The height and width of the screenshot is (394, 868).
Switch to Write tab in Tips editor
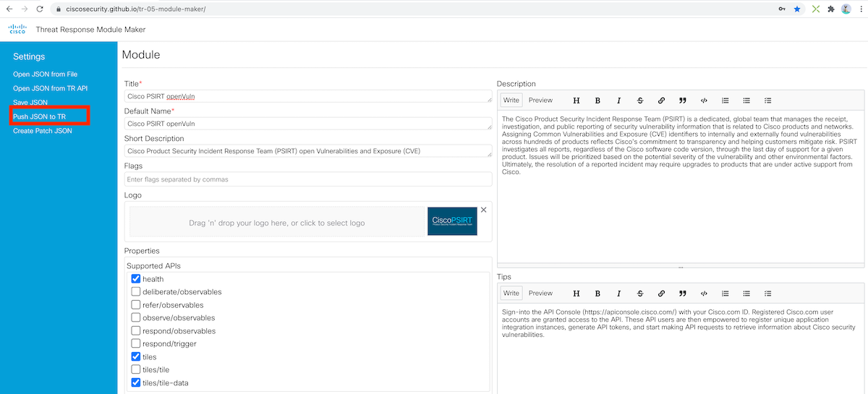511,294
